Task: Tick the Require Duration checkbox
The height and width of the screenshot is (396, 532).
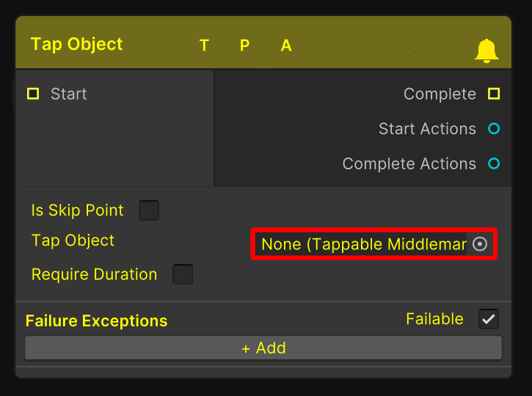Action: pos(183,274)
